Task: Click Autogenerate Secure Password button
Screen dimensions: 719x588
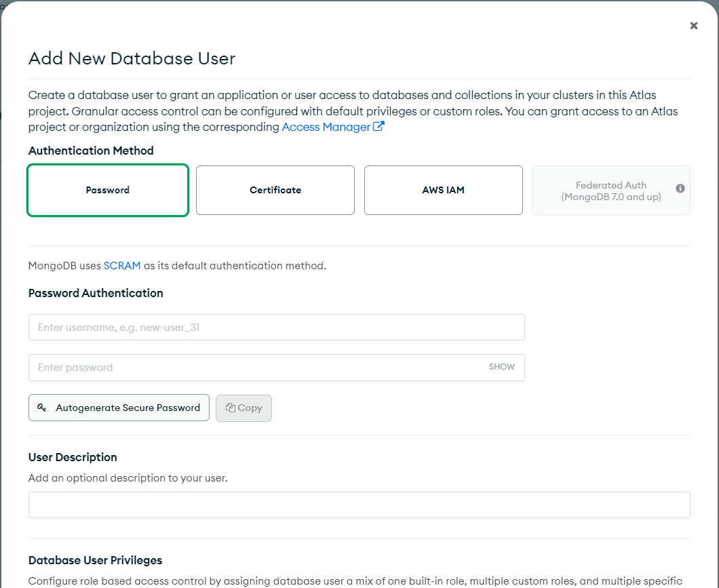Action: pos(119,408)
